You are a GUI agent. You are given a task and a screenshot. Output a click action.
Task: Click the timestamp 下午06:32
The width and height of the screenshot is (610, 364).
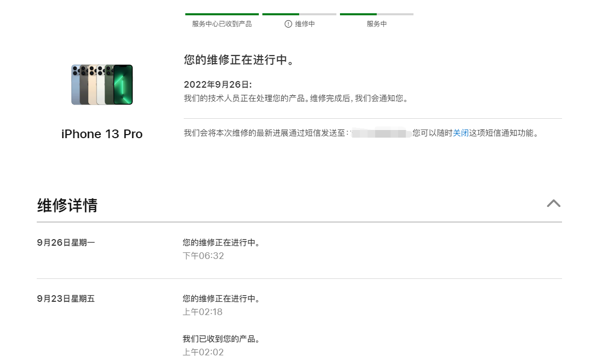203,256
